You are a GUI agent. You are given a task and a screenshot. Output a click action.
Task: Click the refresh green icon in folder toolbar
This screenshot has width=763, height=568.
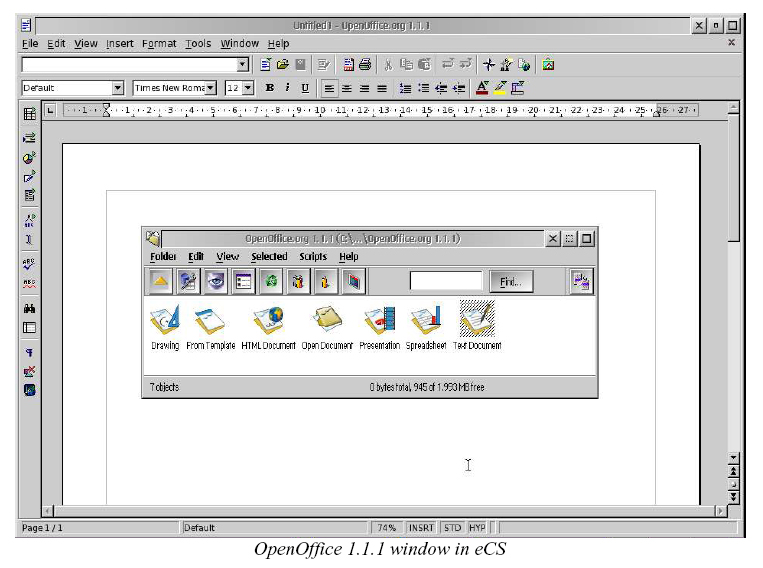(x=271, y=281)
